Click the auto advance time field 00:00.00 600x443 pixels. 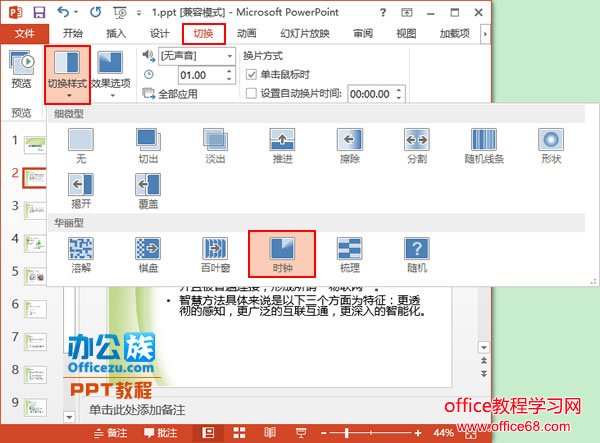coord(371,94)
